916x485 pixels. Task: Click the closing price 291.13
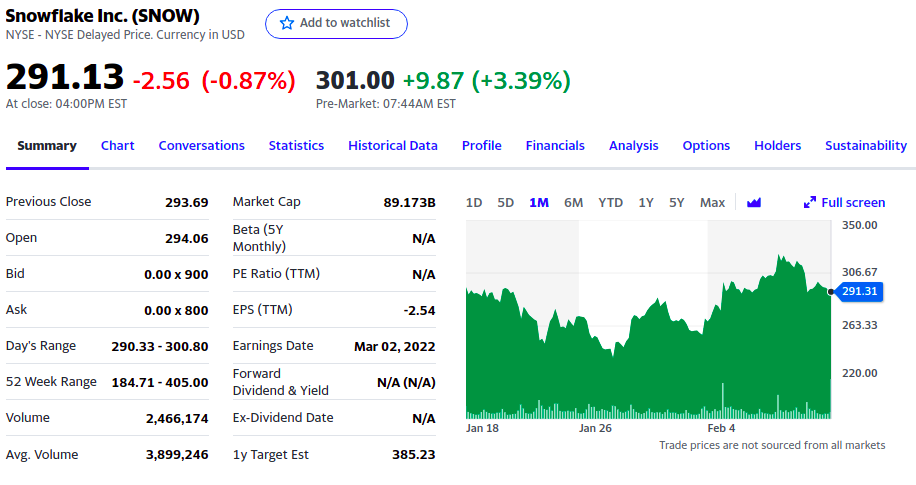pyautogui.click(x=65, y=77)
